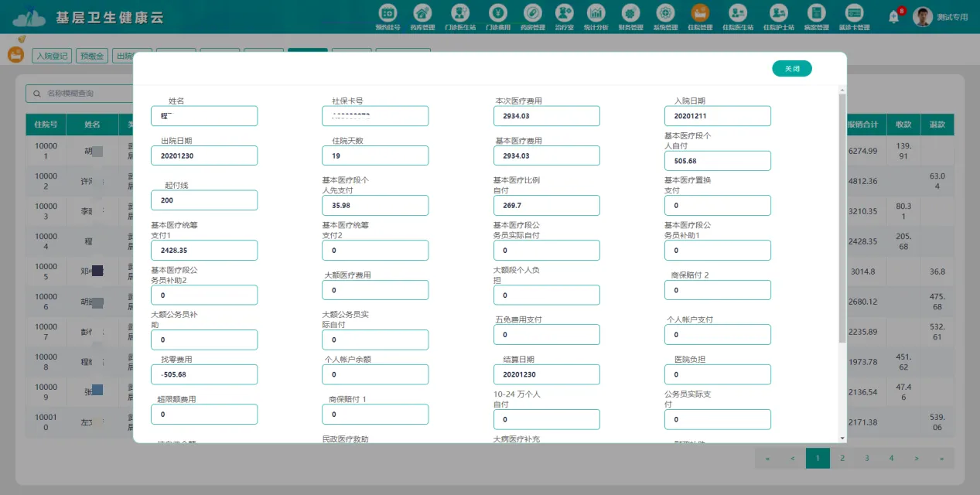
Task: Click the orange inpatient bed icon
Action: [x=15, y=55]
